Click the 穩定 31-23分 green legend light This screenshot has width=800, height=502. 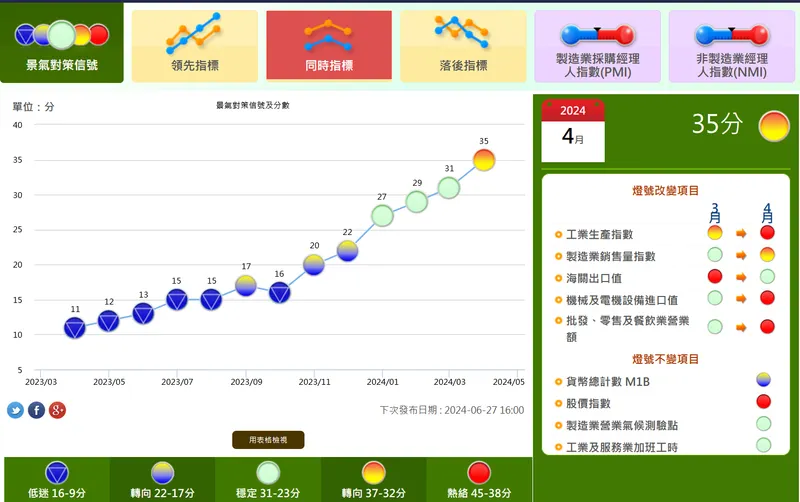coord(268,473)
